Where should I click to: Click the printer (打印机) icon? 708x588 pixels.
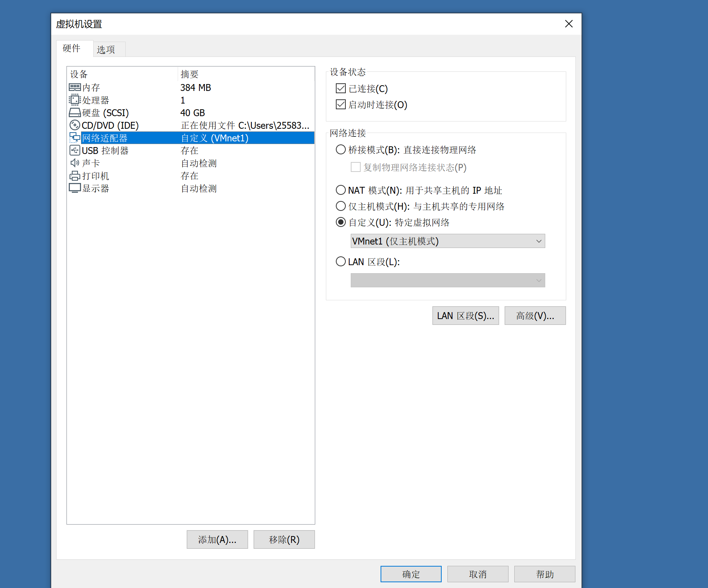75,176
